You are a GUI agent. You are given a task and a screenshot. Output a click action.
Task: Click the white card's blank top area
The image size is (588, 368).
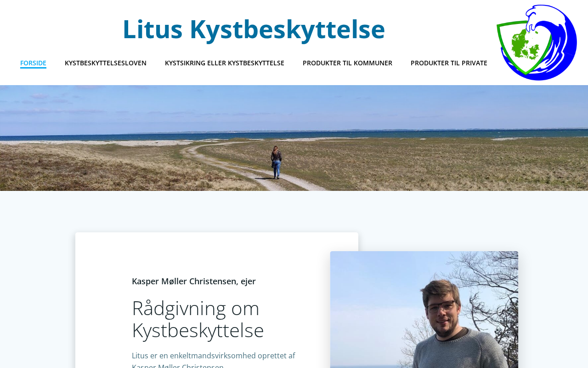point(202,253)
